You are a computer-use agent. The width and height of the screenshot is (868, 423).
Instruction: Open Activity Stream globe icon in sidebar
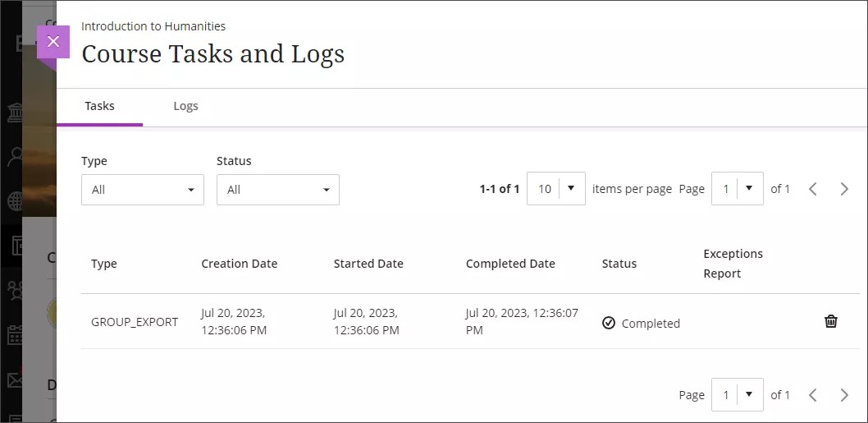15,201
